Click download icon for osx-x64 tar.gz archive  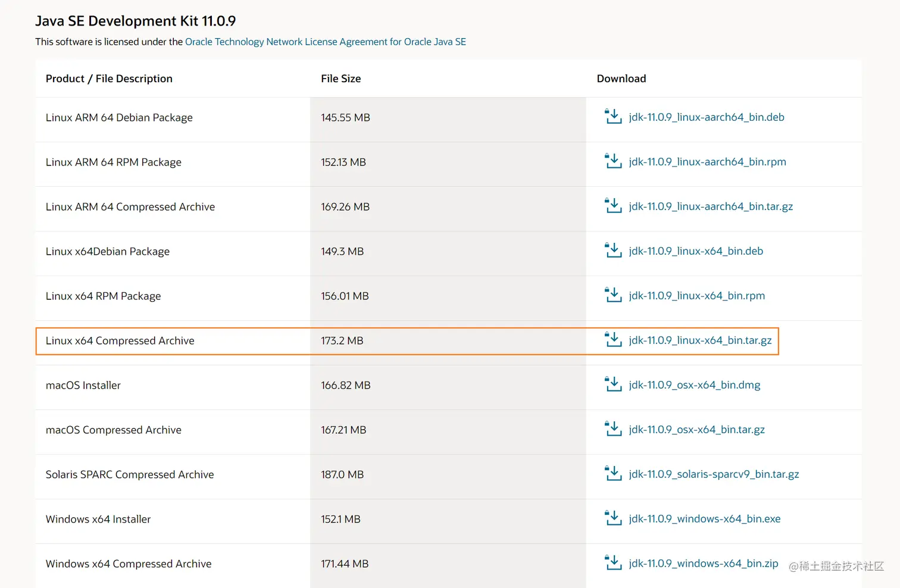point(613,429)
